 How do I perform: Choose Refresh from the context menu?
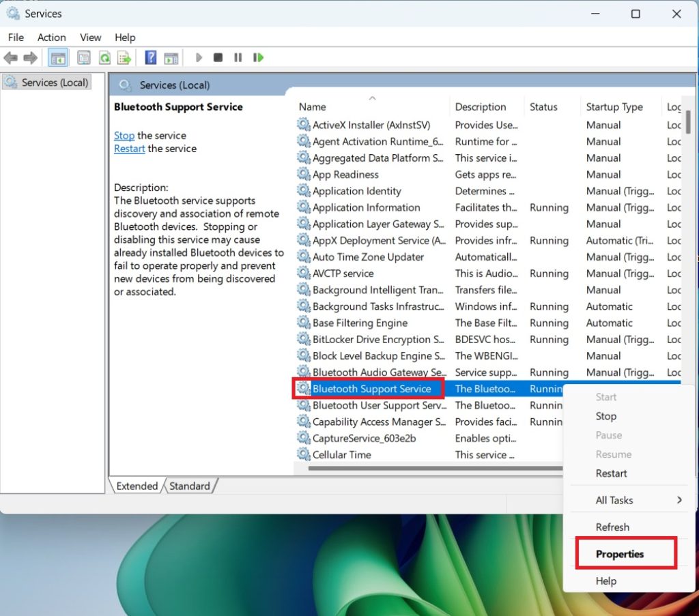tap(629, 527)
